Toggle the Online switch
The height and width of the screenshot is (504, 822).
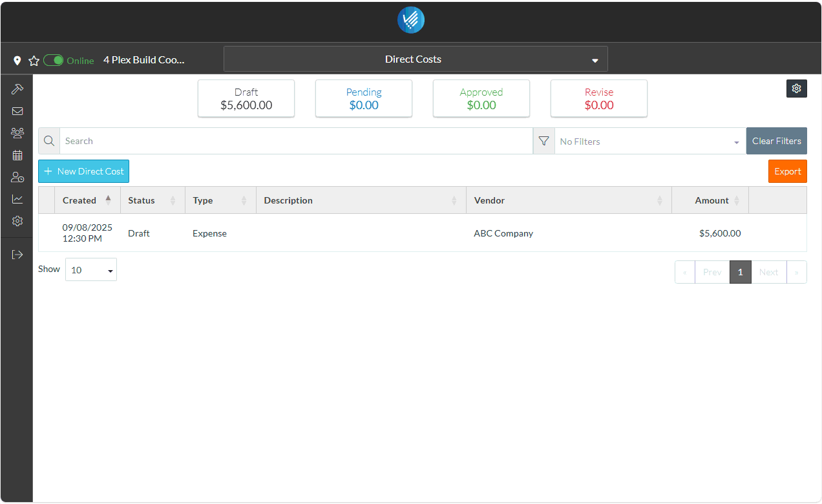tap(54, 60)
